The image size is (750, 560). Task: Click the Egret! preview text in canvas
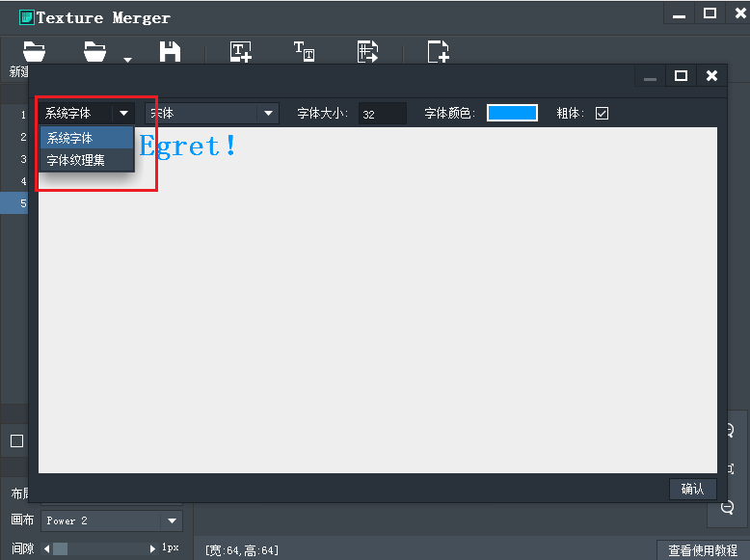(188, 146)
